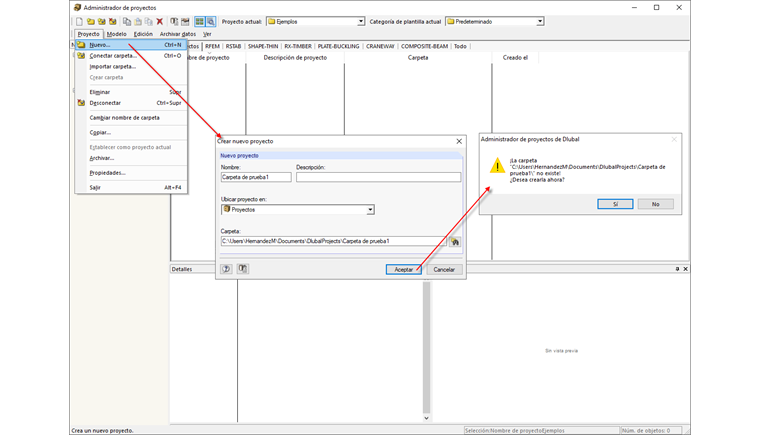Toggle the thumbnail grid view icon

(200, 21)
